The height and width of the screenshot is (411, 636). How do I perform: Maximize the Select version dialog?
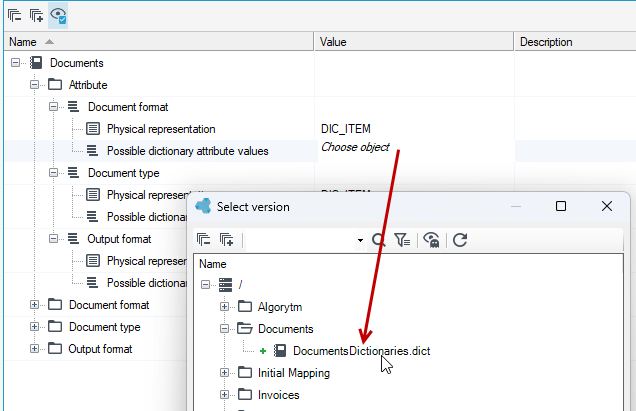[x=561, y=206]
